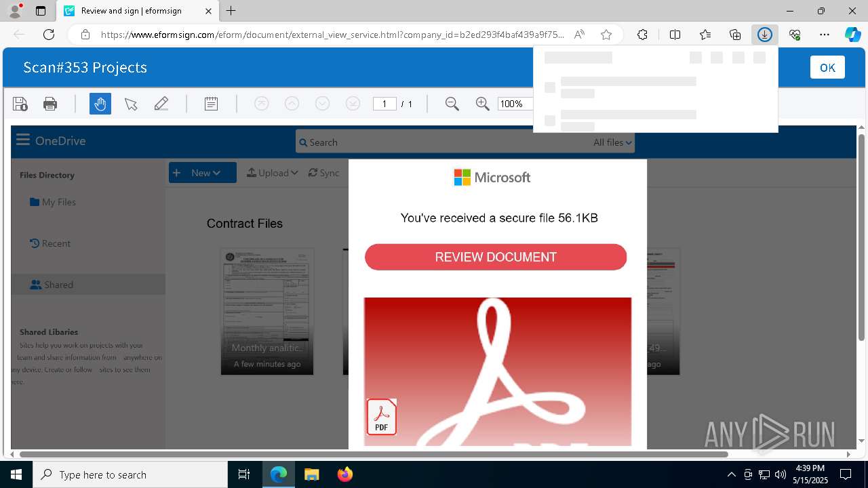
Task: Click the Microsoft logo in the dialog
Action: point(492,178)
